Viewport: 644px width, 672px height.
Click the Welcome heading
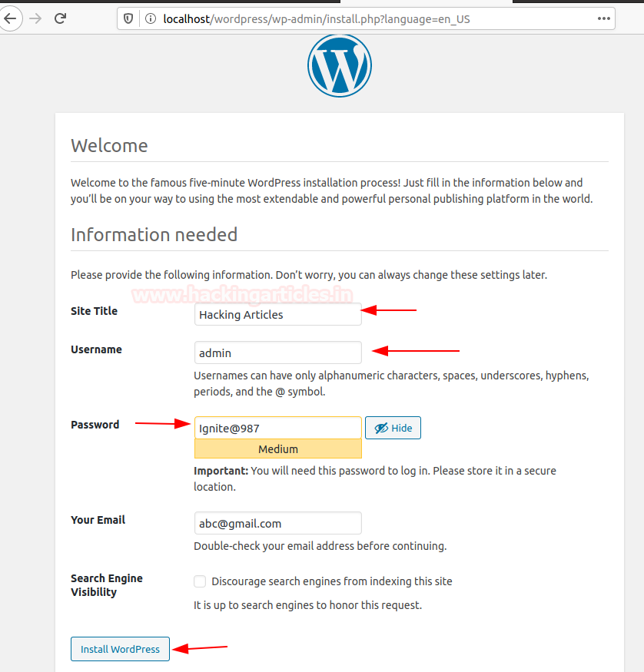[109, 146]
